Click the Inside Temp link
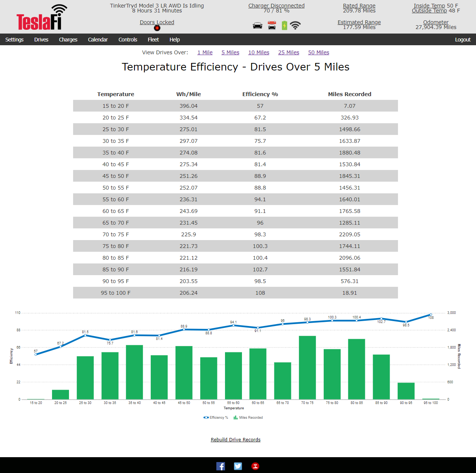This screenshot has height=473, width=476. click(429, 6)
